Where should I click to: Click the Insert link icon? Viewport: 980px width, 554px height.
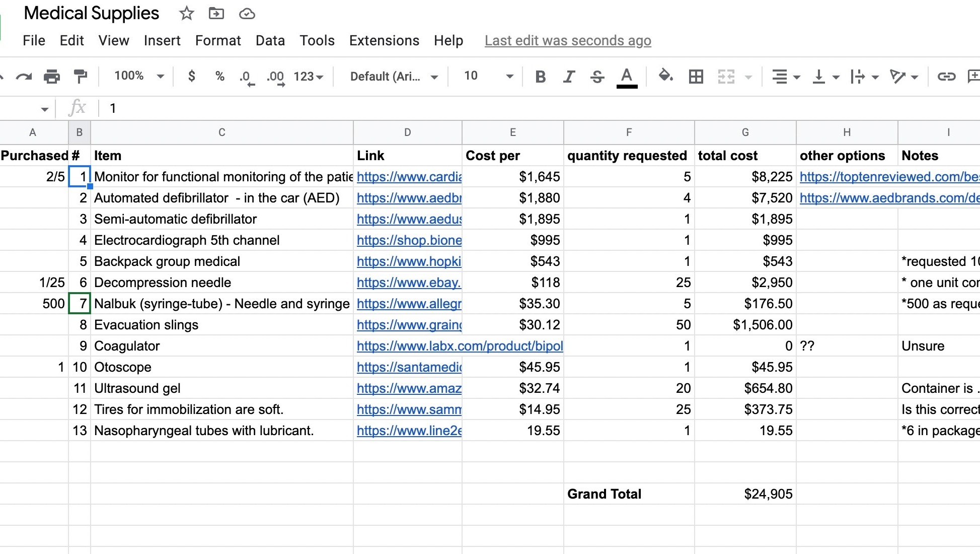(946, 77)
